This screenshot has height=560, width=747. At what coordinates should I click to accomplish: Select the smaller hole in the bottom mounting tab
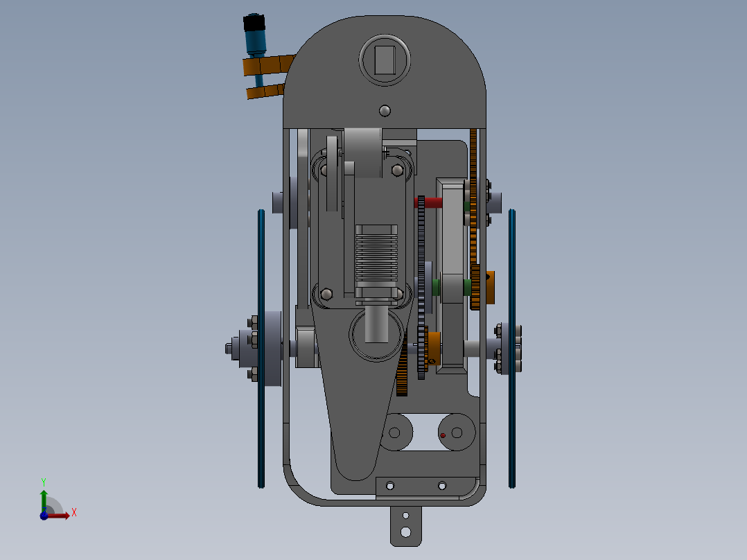(406, 516)
